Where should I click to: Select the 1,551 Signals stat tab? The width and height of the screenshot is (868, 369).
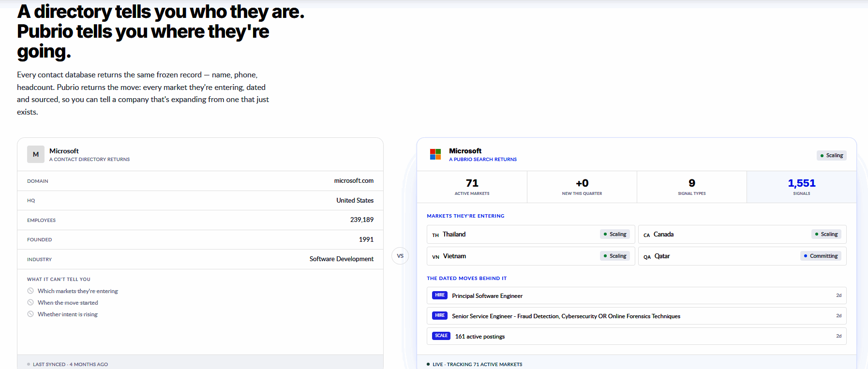pyautogui.click(x=802, y=187)
